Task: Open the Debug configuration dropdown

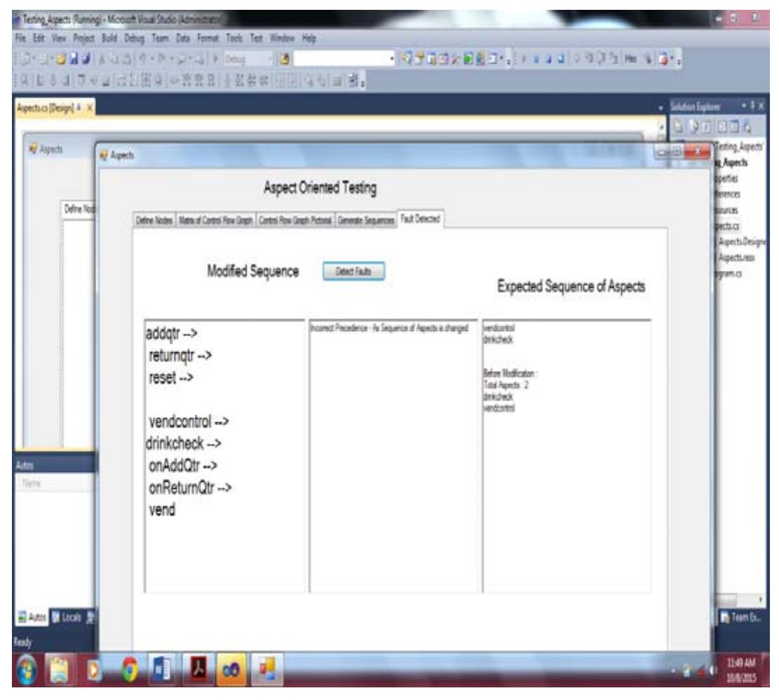Action: (248, 59)
